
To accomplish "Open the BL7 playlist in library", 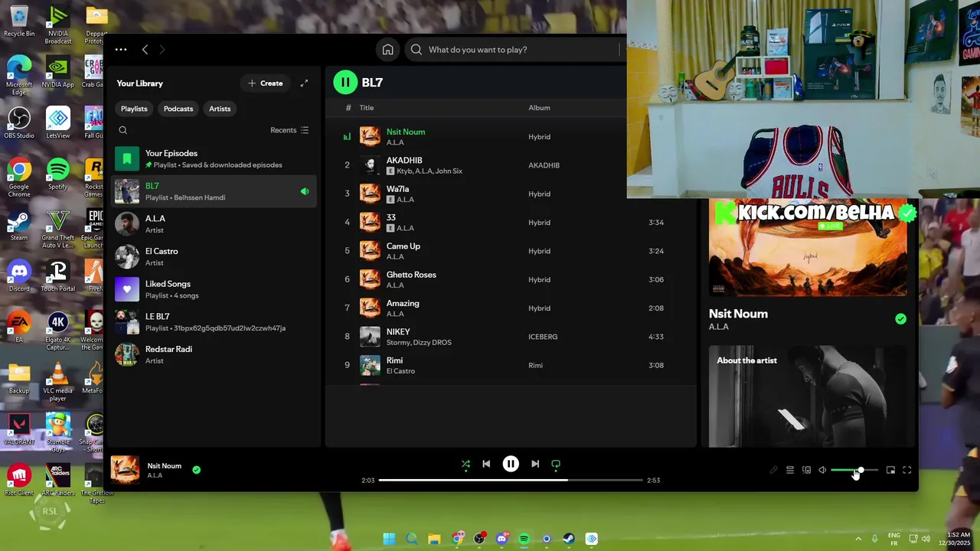I will coord(214,191).
